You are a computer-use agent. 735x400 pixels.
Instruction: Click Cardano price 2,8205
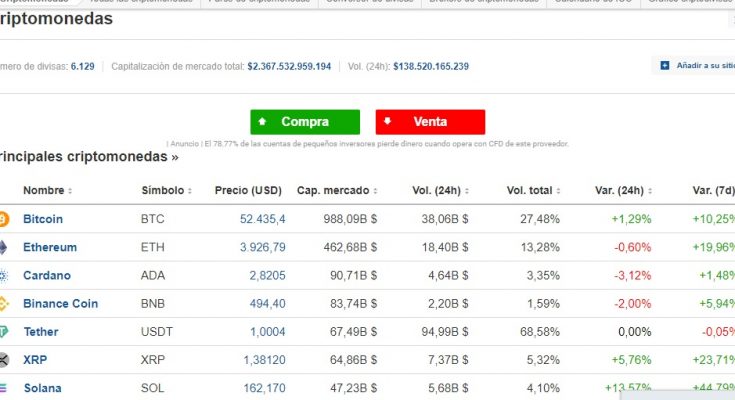click(267, 275)
